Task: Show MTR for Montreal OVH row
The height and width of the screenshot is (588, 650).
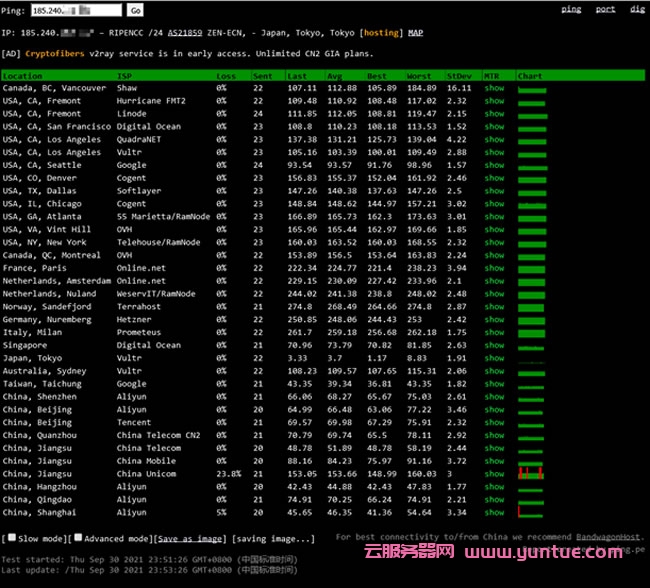Action: pos(494,255)
